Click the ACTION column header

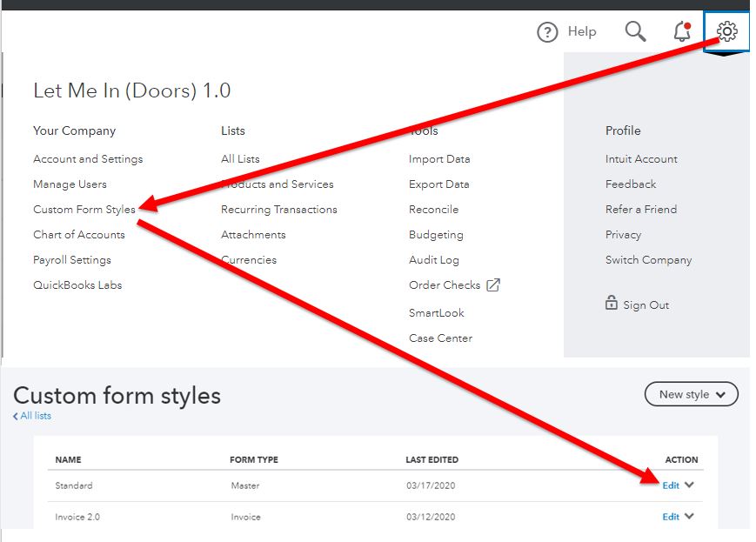tap(681, 459)
